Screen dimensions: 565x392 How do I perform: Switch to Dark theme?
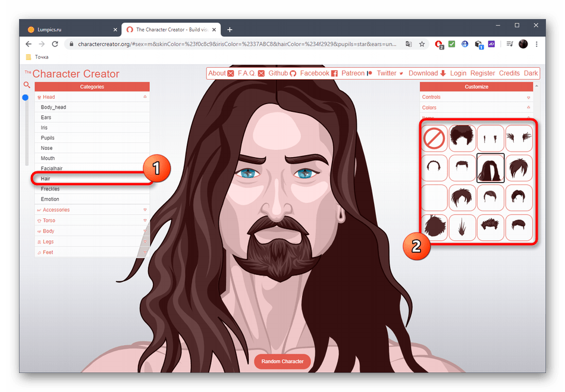click(531, 73)
